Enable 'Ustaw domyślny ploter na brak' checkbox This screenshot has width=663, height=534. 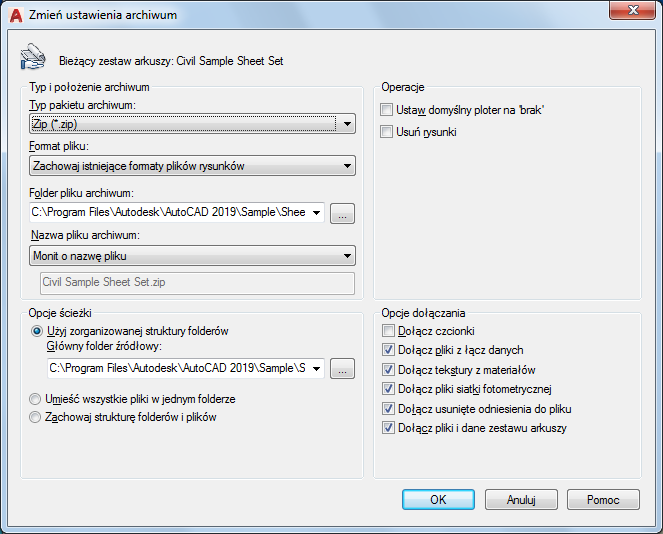point(386,110)
